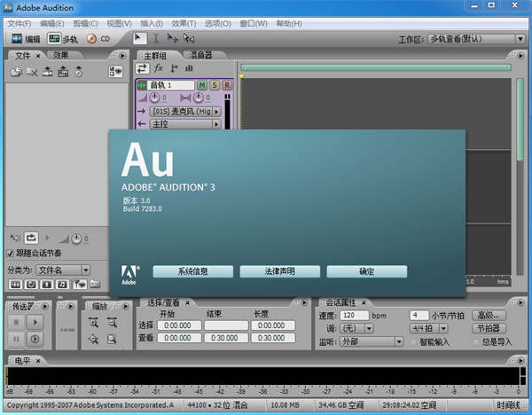The width and height of the screenshot is (532, 415).
Task: Arm track 音轨 1 for record (R)
Action: (x=227, y=85)
